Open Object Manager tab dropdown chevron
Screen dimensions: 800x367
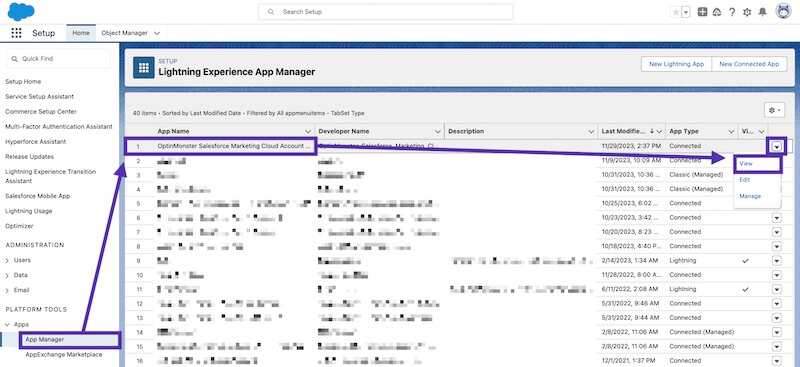click(157, 33)
